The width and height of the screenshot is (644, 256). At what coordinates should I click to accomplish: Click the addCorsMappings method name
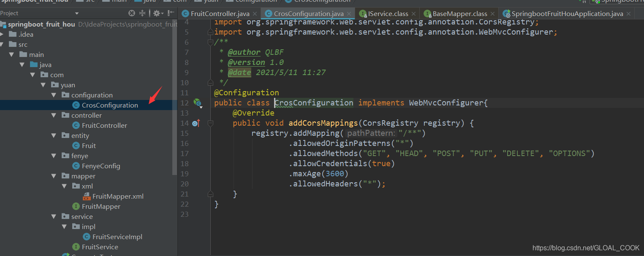[323, 123]
